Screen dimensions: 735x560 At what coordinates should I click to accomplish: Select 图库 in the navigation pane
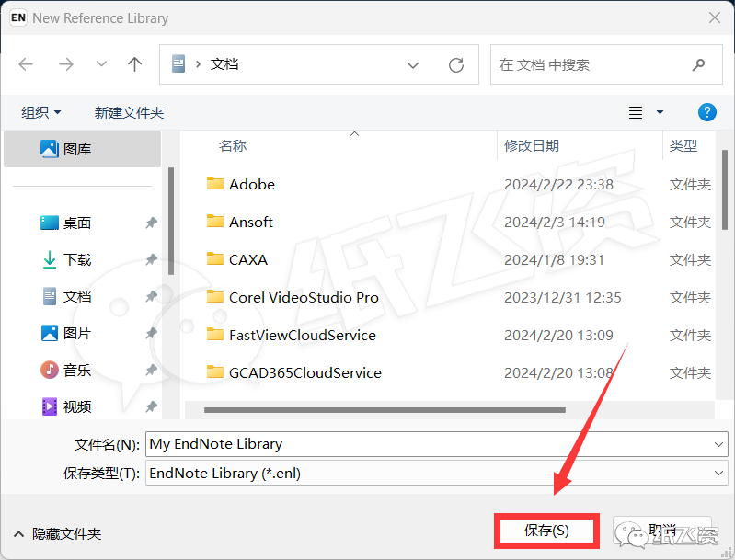pos(83,149)
